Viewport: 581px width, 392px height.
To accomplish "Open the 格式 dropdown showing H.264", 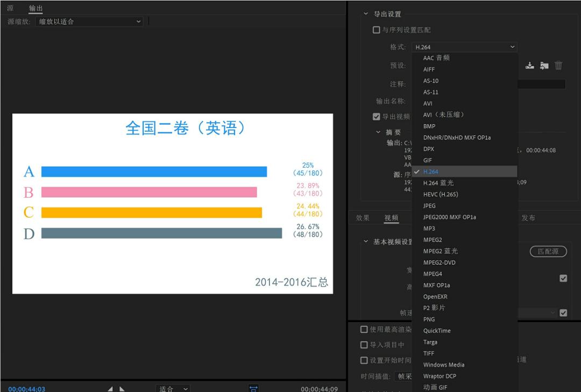I will (x=464, y=47).
